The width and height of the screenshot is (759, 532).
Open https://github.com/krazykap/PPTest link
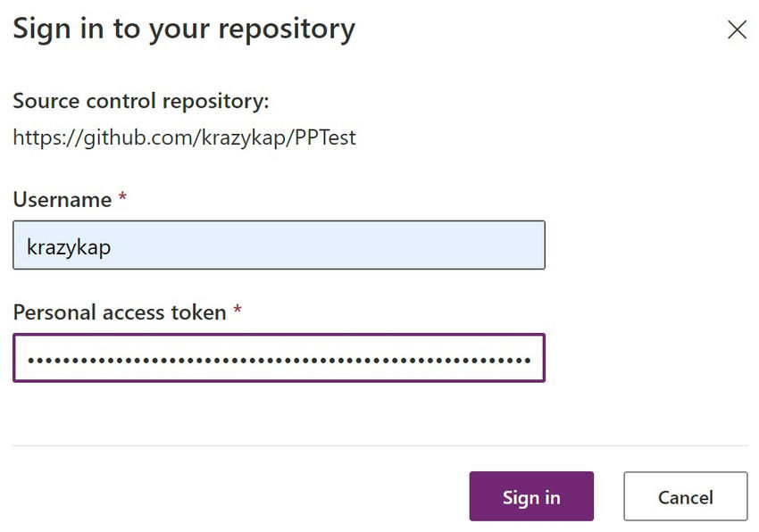tap(183, 137)
